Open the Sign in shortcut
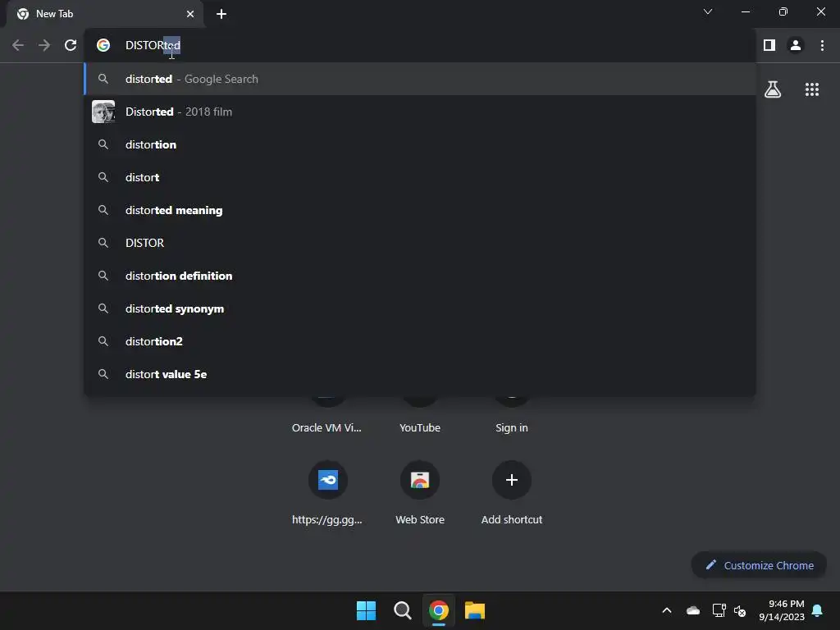The width and height of the screenshot is (840, 630). tap(512, 427)
